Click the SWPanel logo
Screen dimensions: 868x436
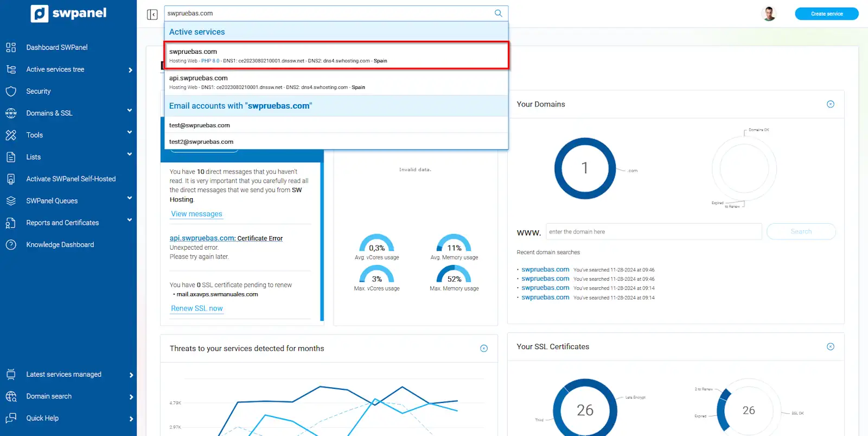point(69,14)
